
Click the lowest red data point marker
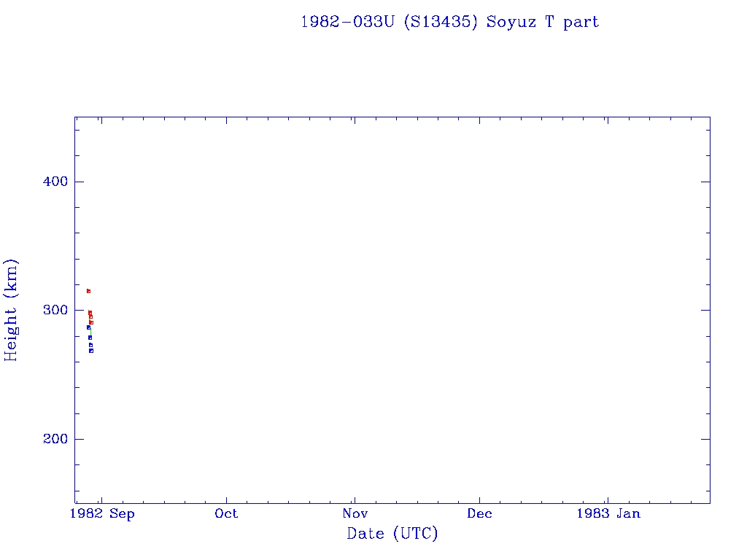click(x=91, y=322)
